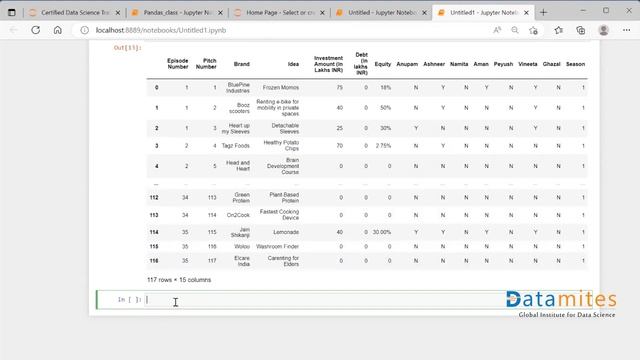Open the Collections icon
The height and width of the screenshot is (360, 640).
point(580,30)
